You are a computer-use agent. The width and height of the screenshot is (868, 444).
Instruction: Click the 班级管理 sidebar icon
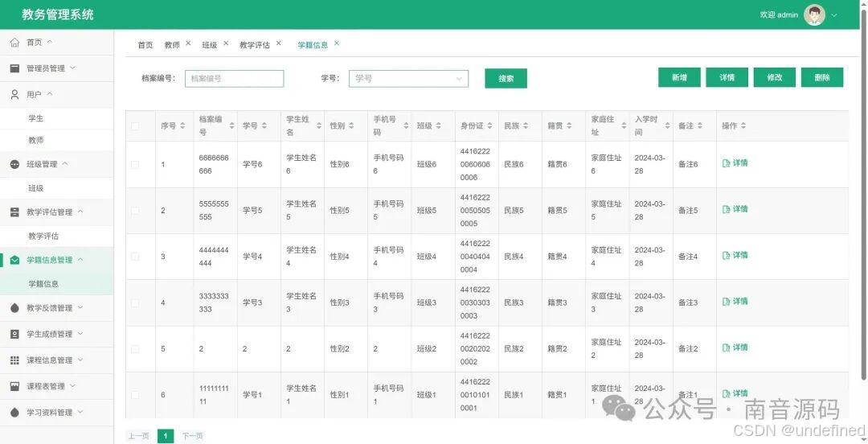pyautogui.click(x=15, y=164)
